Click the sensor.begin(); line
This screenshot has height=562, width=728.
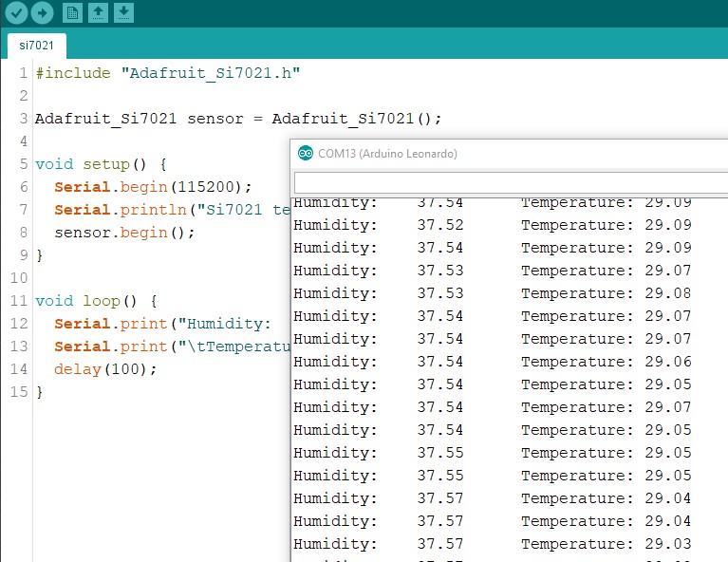[x=124, y=233]
